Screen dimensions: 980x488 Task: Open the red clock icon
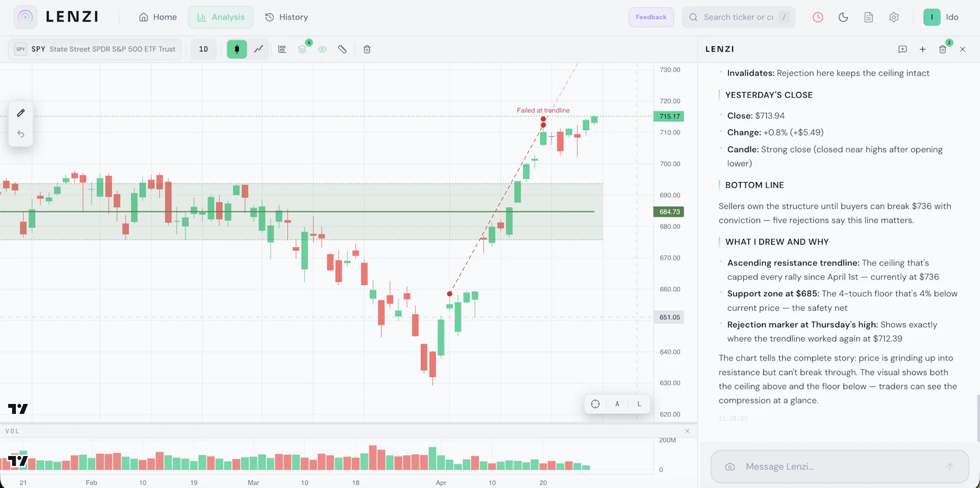click(x=818, y=17)
